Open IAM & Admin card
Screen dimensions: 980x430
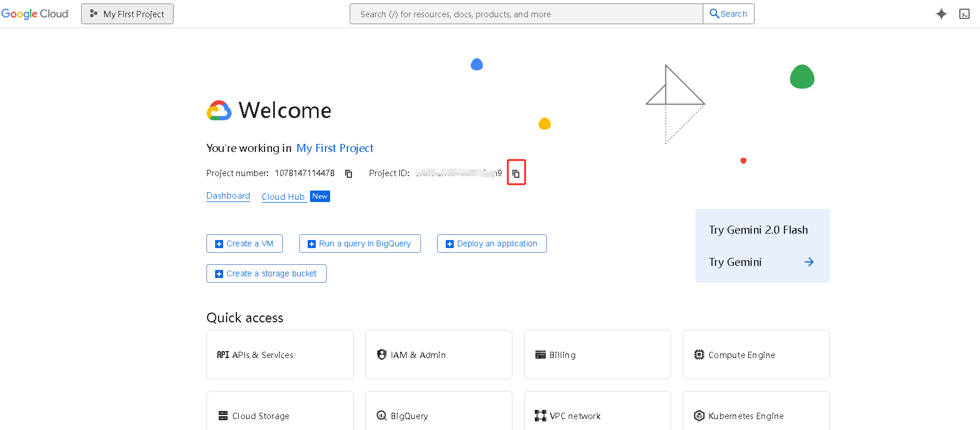(439, 355)
